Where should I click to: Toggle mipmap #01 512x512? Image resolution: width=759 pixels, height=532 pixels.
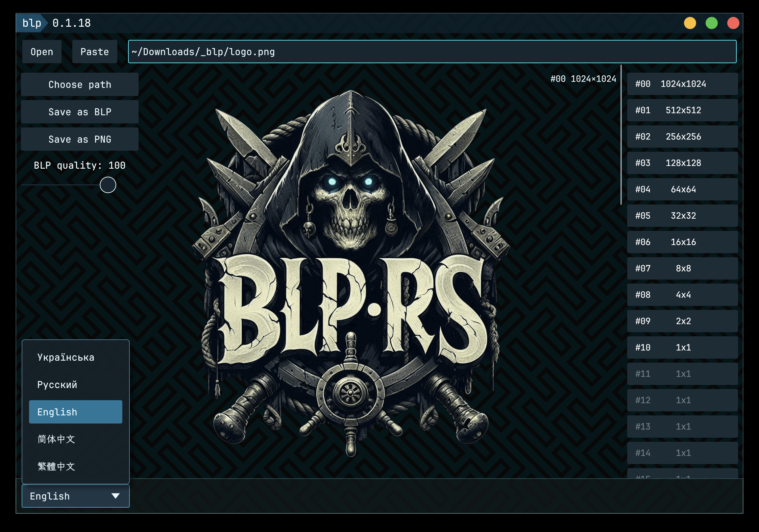[x=683, y=110]
